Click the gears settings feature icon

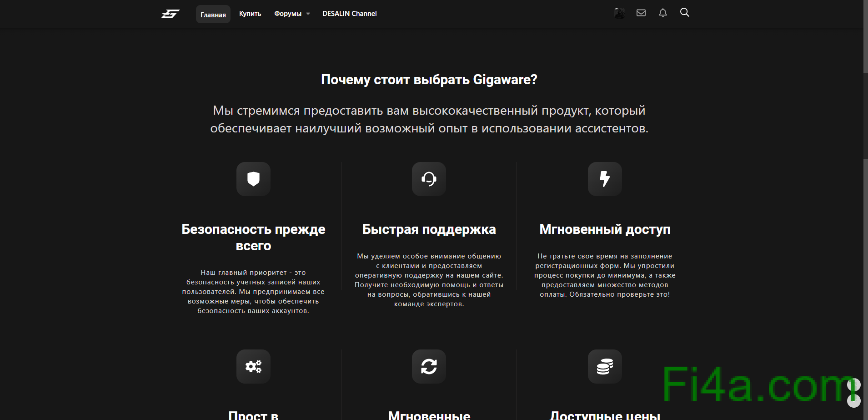[x=253, y=366]
